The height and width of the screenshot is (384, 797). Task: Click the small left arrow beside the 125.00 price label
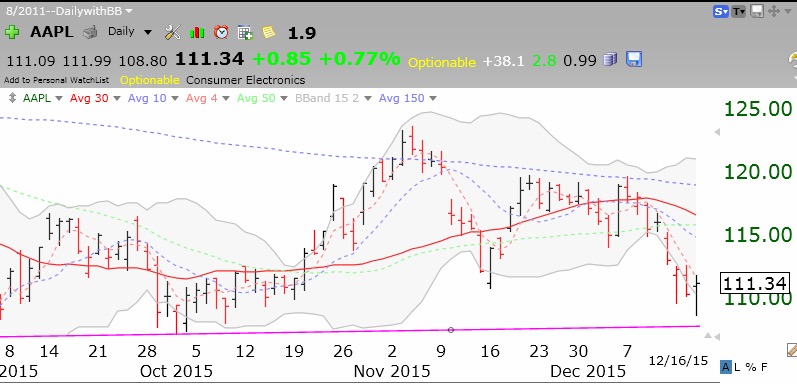717,132
